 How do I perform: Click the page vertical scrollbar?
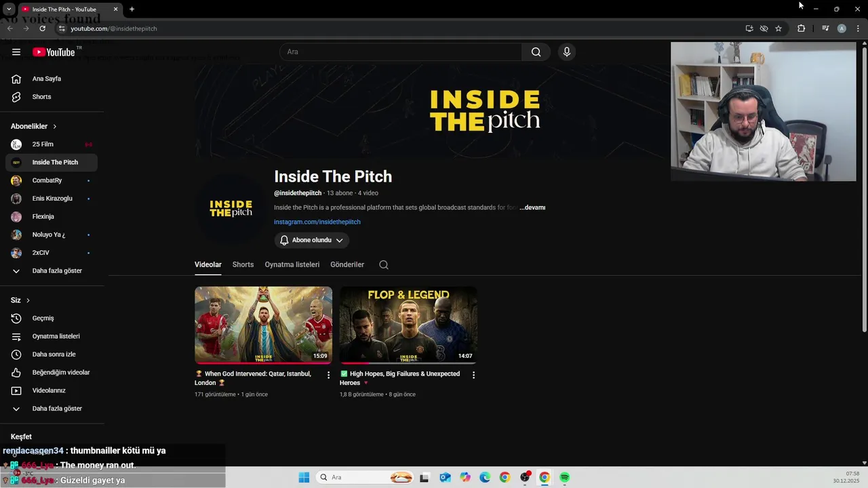pyautogui.click(x=864, y=190)
